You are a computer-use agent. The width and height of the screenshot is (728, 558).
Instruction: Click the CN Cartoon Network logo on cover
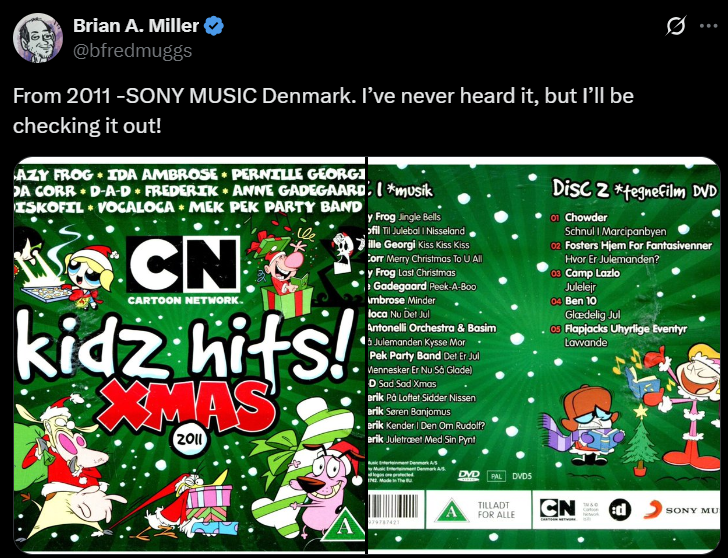(x=184, y=271)
